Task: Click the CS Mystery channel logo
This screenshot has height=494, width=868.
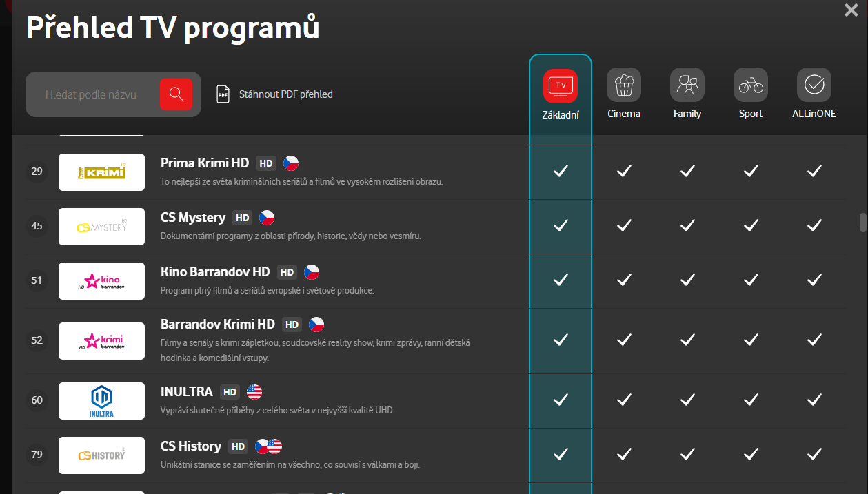Action: 101,227
